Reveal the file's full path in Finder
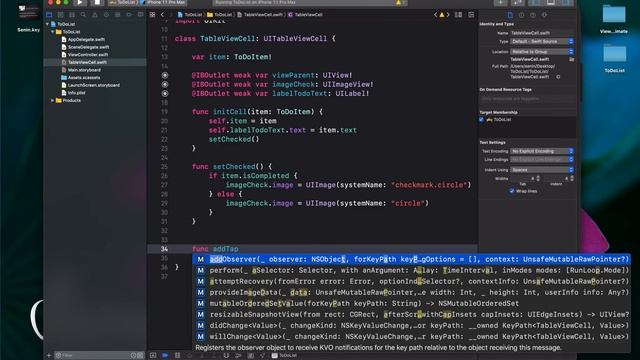The height and width of the screenshot is (360, 640). (558, 77)
